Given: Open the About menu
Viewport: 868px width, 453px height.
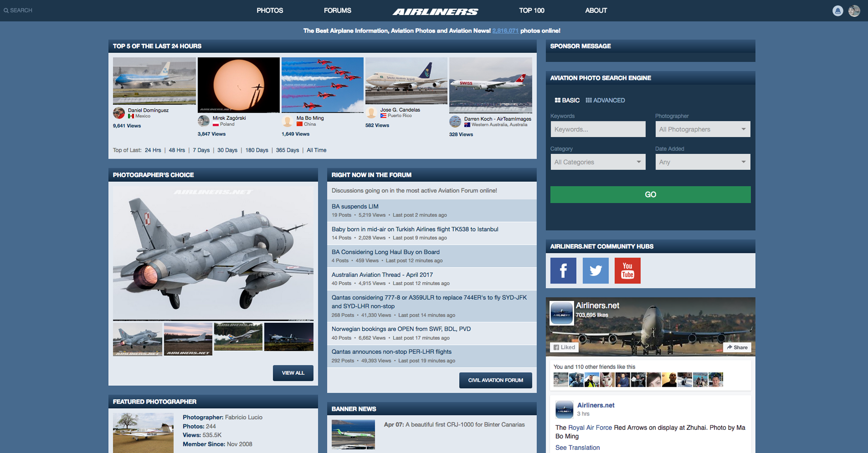Looking at the screenshot, I should click(x=596, y=11).
